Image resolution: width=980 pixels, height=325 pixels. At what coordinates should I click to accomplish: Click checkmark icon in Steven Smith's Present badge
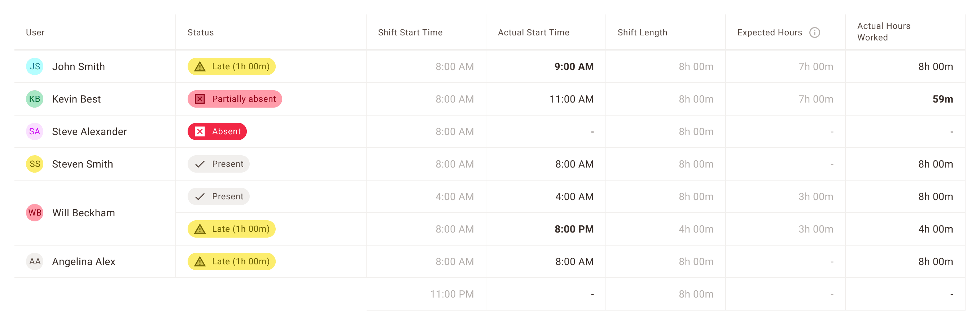(200, 164)
